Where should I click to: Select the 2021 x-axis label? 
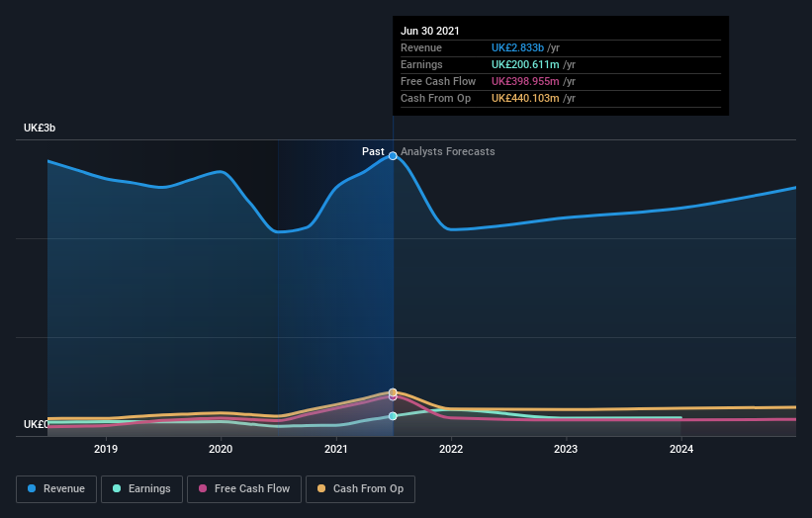point(336,449)
